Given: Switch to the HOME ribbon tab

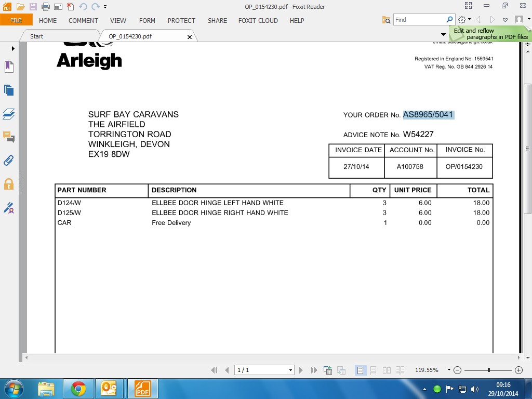Looking at the screenshot, I should pyautogui.click(x=48, y=20).
